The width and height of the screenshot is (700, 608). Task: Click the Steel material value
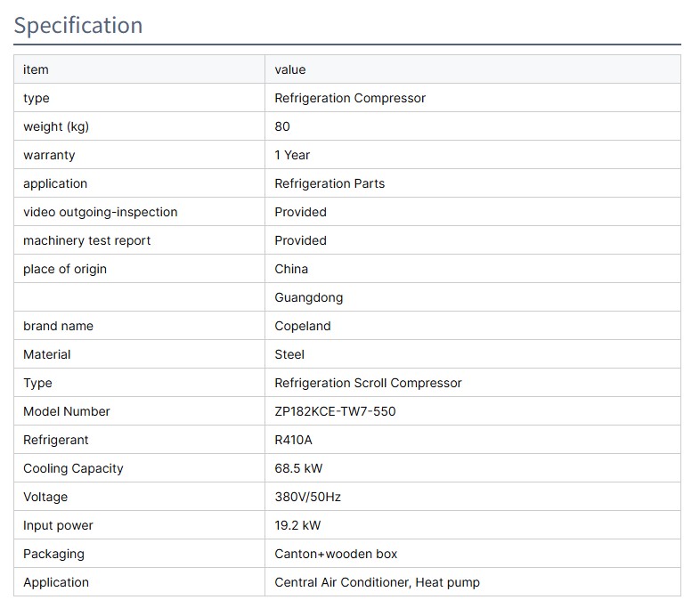point(289,354)
